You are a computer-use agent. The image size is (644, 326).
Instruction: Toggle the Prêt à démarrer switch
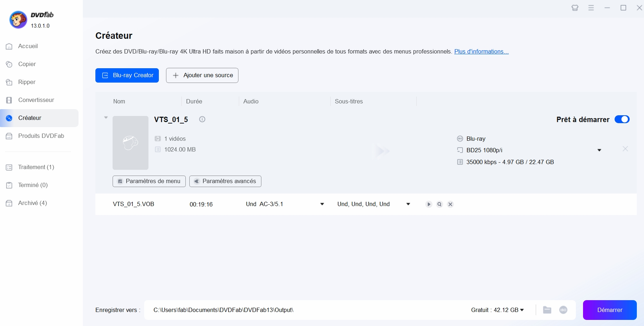(x=622, y=119)
